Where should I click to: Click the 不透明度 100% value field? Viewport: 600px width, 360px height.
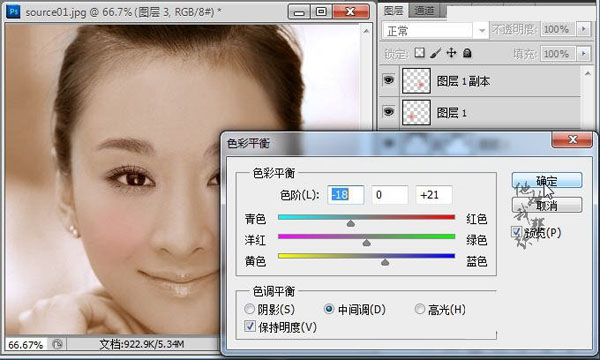(x=558, y=29)
